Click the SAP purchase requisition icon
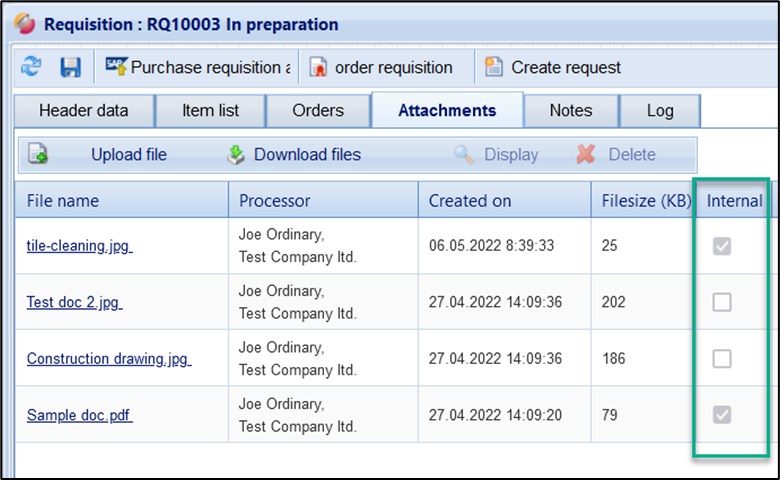 tap(116, 67)
